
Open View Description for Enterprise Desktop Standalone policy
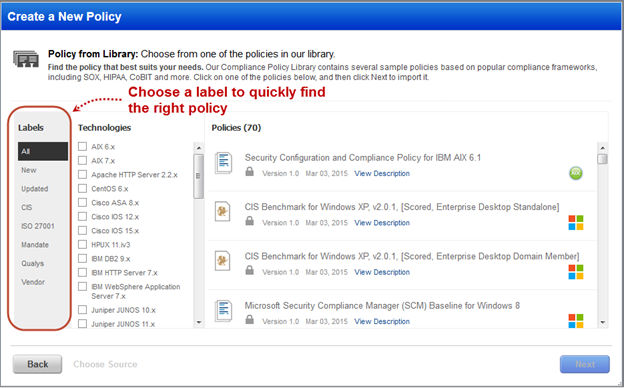coord(382,223)
